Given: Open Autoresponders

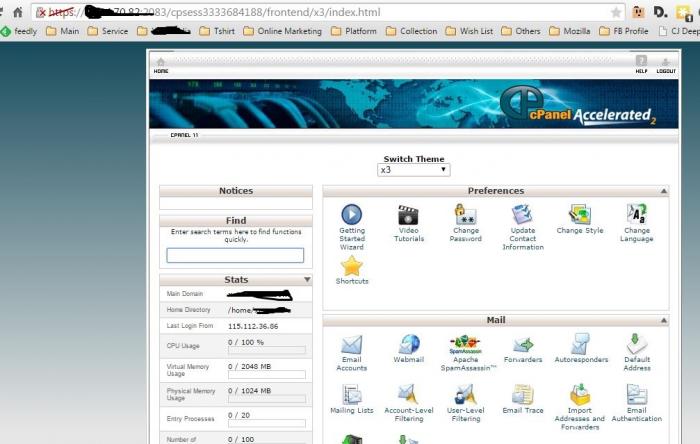Looking at the screenshot, I should click(x=581, y=349).
